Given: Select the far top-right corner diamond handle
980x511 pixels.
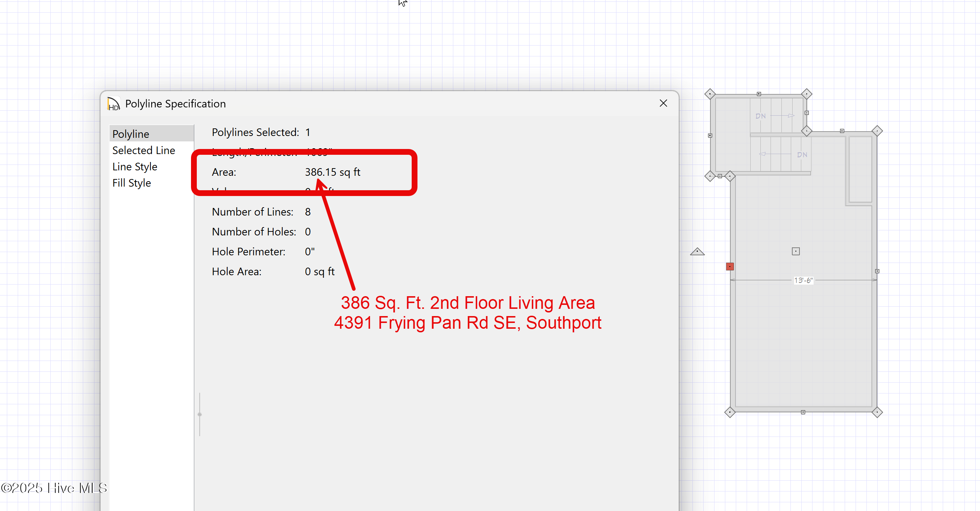Looking at the screenshot, I should [877, 131].
